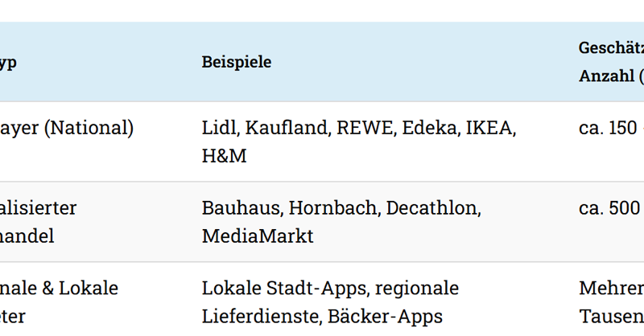Click the H&M text

point(225,155)
